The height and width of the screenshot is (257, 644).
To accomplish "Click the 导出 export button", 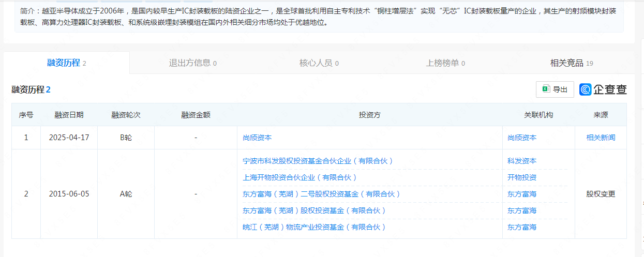I will tap(555, 89).
